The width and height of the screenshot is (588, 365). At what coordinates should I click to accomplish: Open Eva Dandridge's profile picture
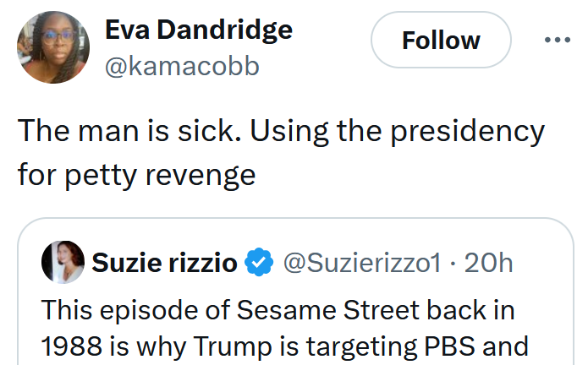[x=54, y=46]
